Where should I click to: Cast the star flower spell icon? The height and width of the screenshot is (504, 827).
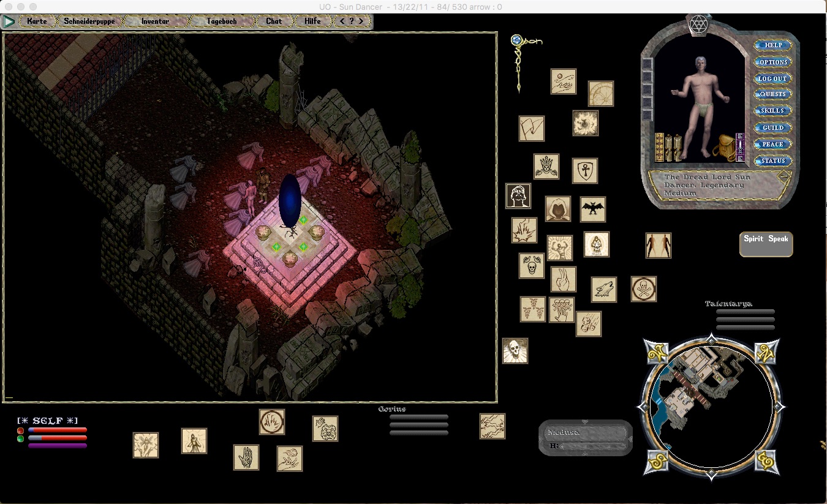(146, 445)
